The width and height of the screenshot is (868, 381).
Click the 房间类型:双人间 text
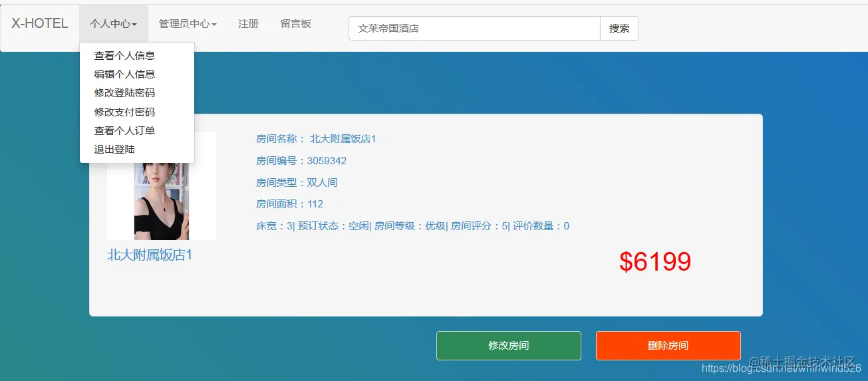[297, 182]
